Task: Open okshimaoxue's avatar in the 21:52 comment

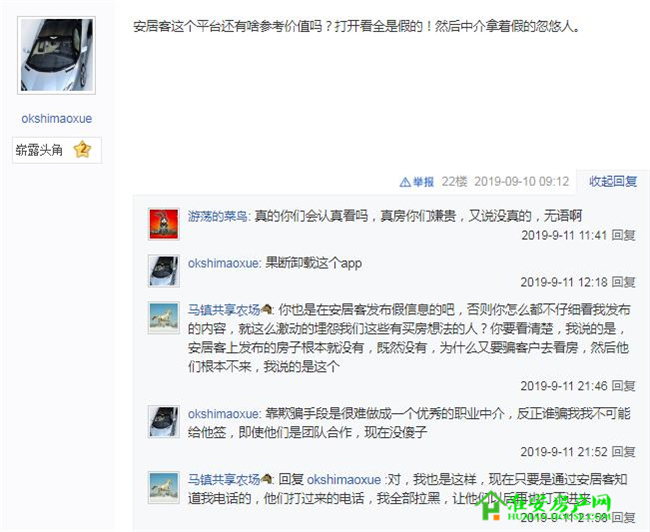Action: click(164, 421)
